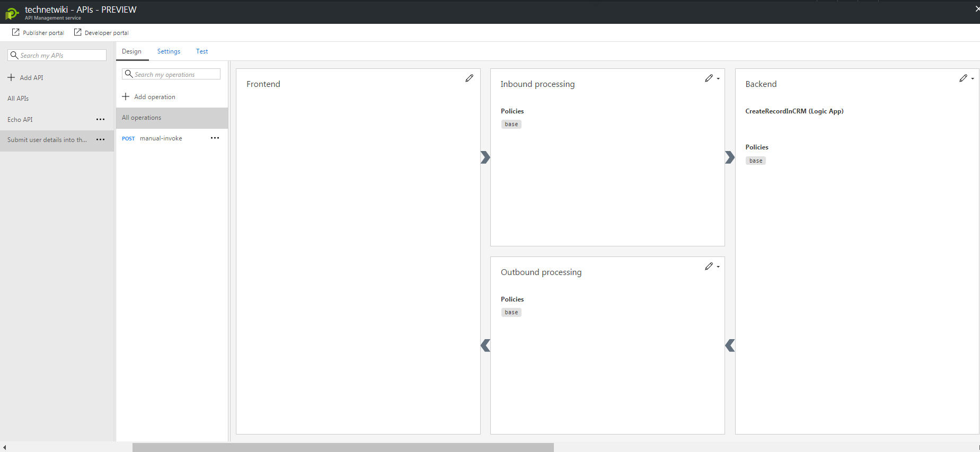This screenshot has width=980, height=452.
Task: Select All APIs in the sidebar
Action: pos(18,99)
